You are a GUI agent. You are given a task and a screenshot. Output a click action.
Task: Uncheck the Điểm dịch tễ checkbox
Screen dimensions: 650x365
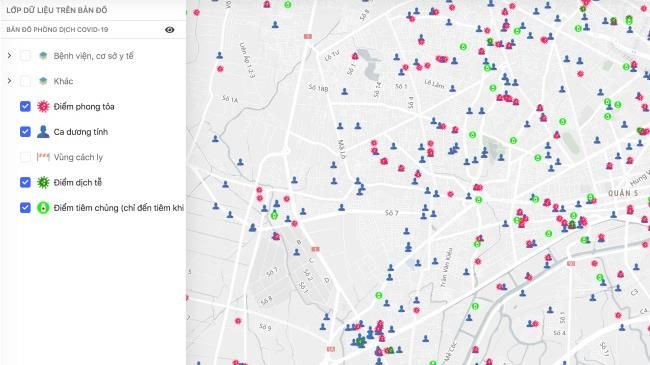(25, 182)
